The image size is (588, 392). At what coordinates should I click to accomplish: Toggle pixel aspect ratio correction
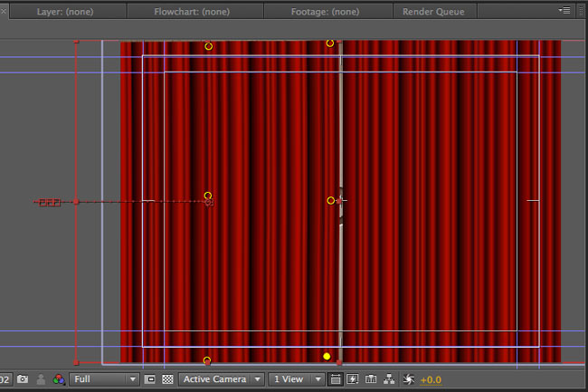[x=336, y=379]
